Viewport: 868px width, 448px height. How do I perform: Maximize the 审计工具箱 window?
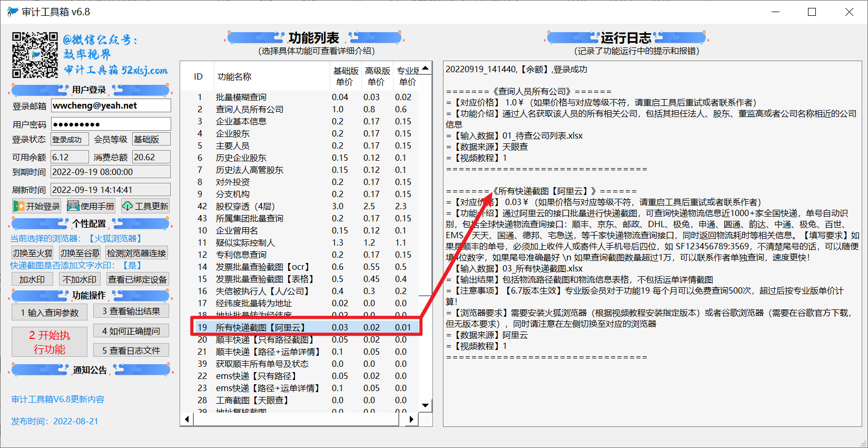click(x=812, y=12)
